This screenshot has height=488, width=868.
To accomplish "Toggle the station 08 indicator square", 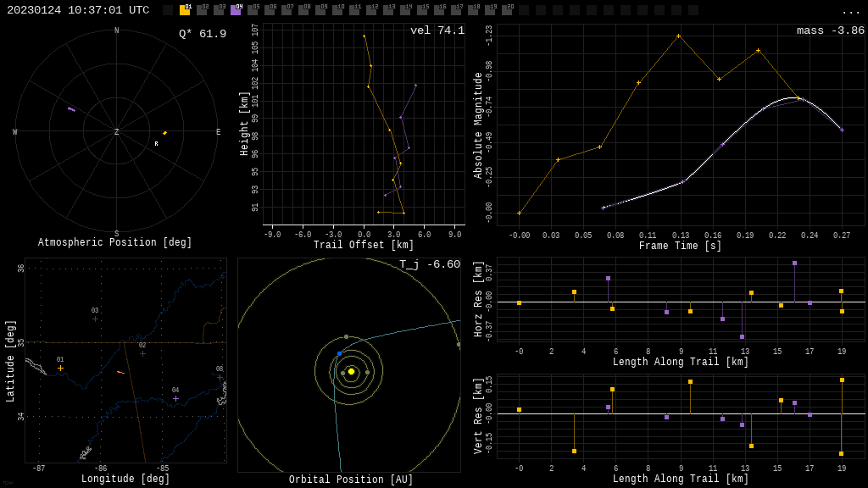I will tap(303, 10).
